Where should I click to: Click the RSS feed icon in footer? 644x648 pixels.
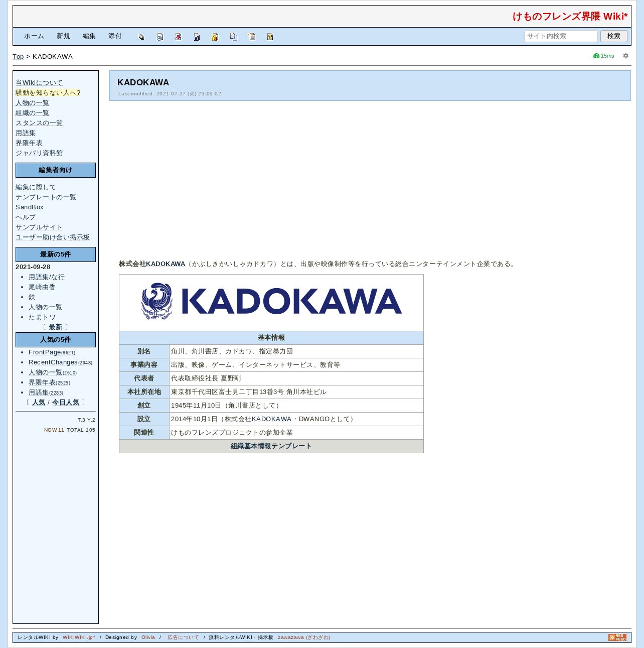[x=617, y=637]
